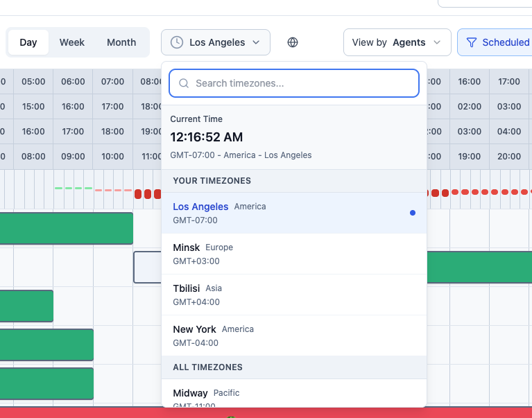Collapse the Los Angeles timezone dropdown chevron

256,42
